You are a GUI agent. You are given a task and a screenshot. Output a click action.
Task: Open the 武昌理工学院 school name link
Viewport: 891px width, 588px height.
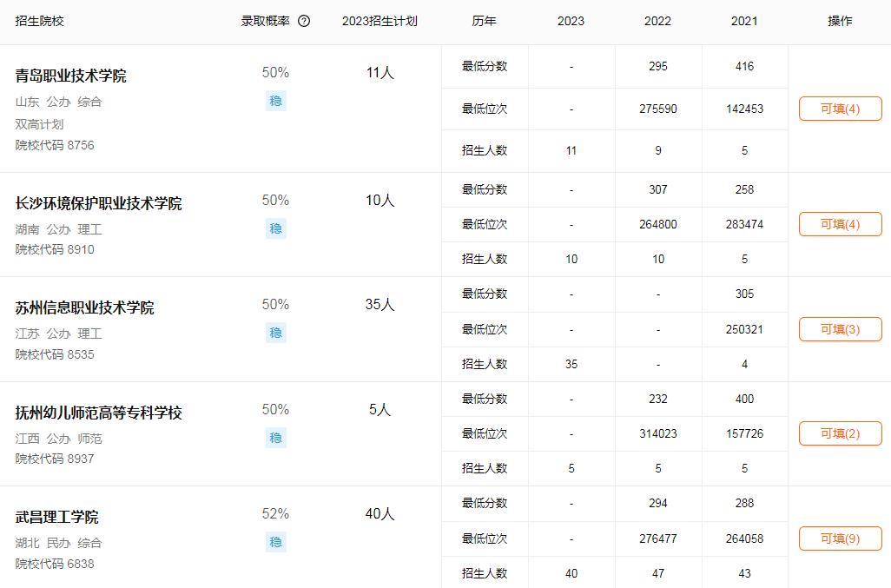[56, 517]
